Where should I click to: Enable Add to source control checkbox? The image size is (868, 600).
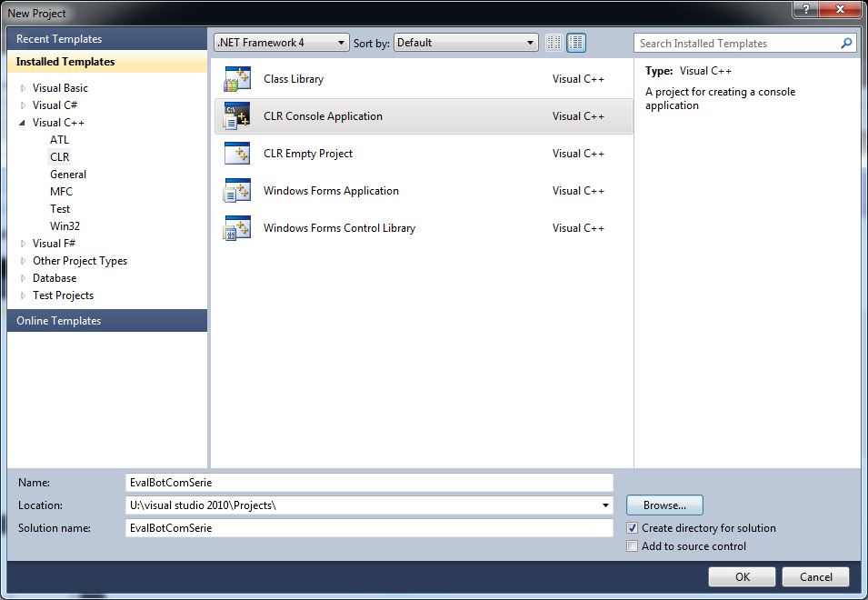click(x=633, y=546)
